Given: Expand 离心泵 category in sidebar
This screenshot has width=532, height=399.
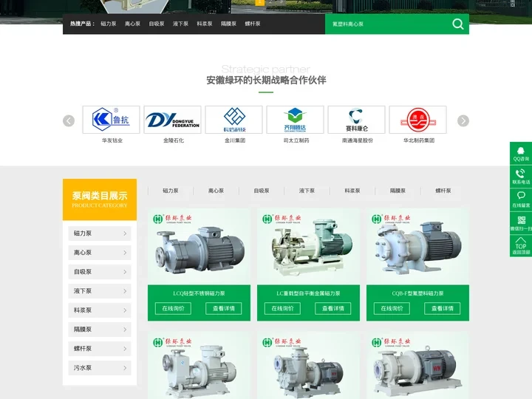Looking at the screenshot, I should [100, 253].
